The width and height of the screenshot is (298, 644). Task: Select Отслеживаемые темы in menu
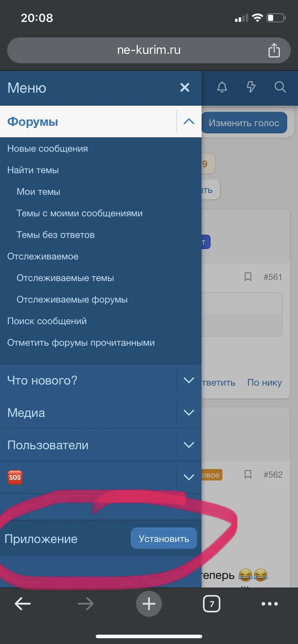[65, 278]
